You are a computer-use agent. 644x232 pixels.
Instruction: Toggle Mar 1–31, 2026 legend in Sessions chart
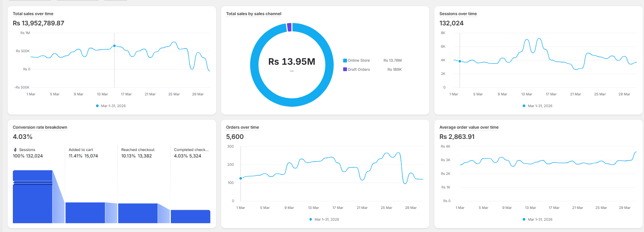(x=537, y=106)
